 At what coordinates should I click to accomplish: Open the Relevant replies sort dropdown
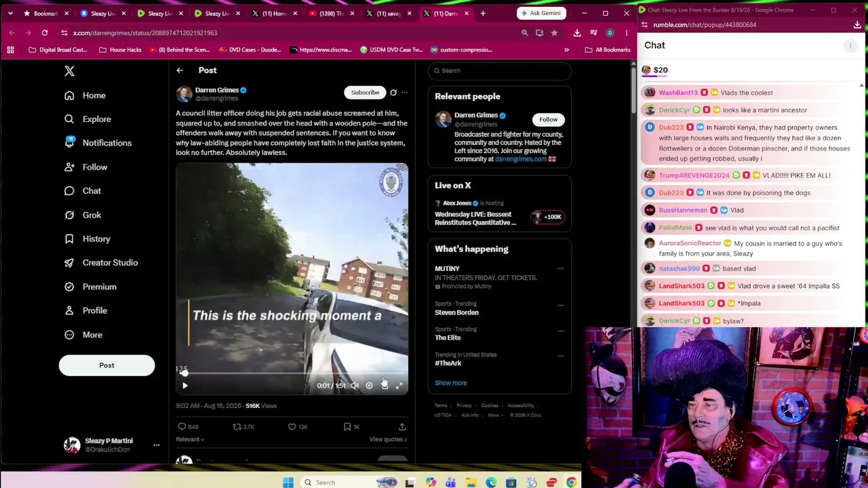click(190, 439)
